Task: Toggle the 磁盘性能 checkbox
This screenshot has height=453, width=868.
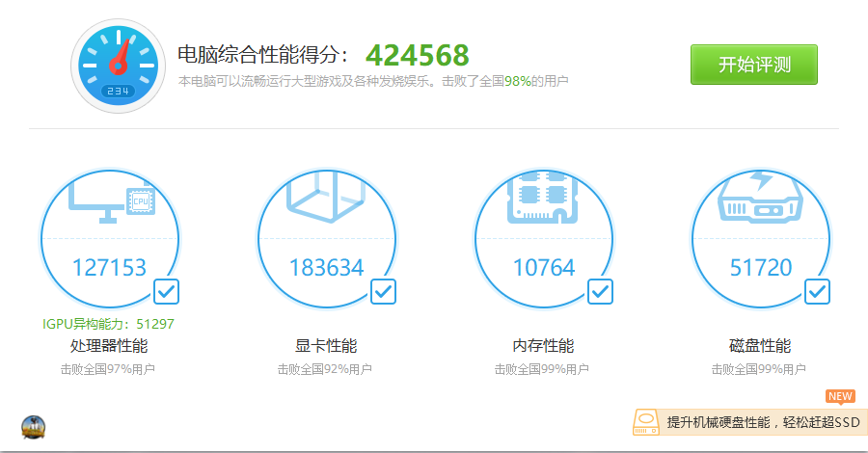Action: (817, 291)
